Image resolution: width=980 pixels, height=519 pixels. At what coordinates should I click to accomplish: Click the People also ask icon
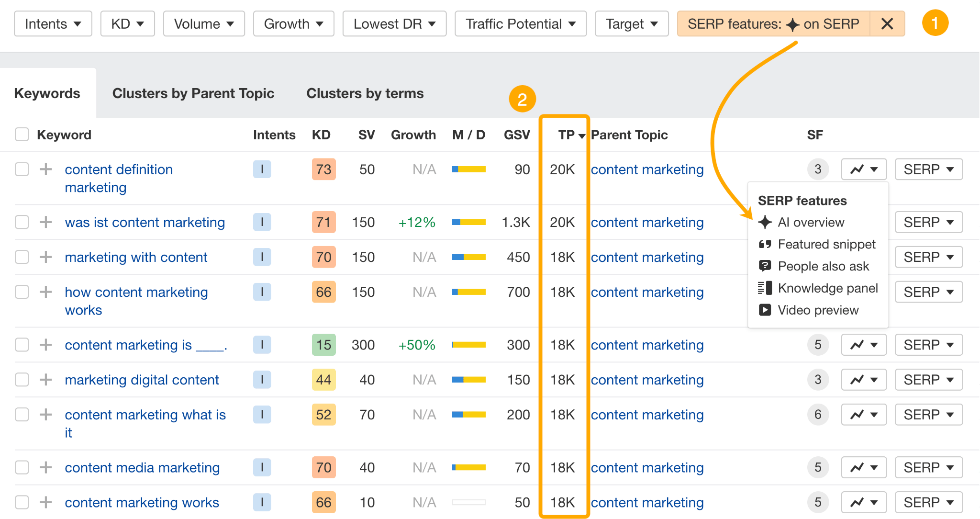pyautogui.click(x=765, y=266)
